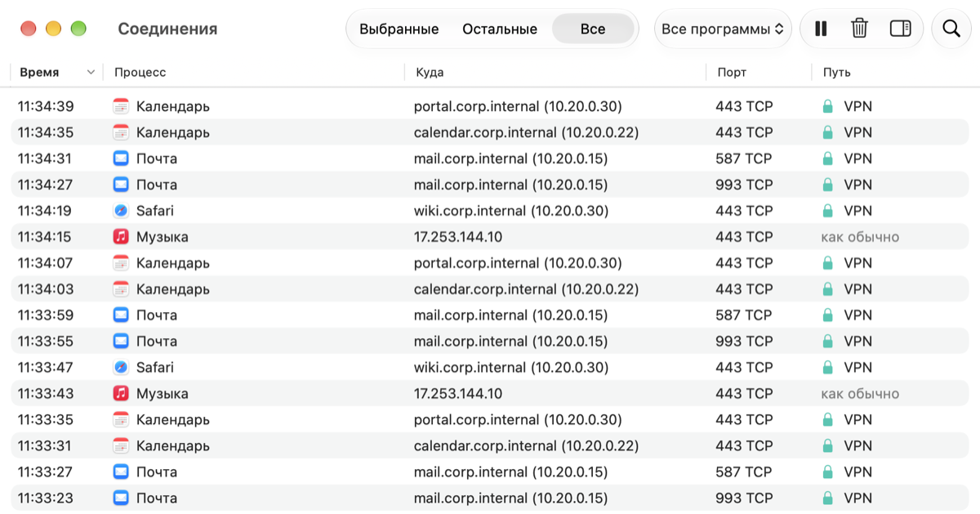Open the Все программы dropdown
This screenshot has width=980, height=514.
[723, 29]
